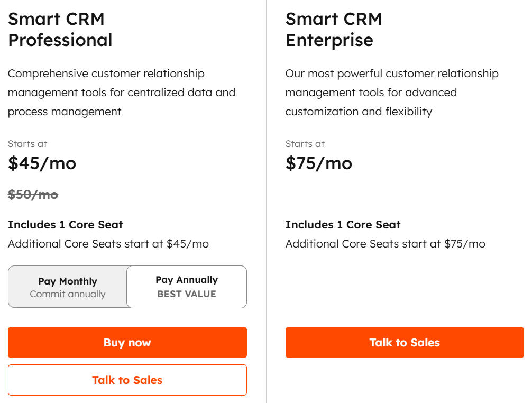Click the Professional plan description text
Screen dimensions: 532x403
pos(121,93)
